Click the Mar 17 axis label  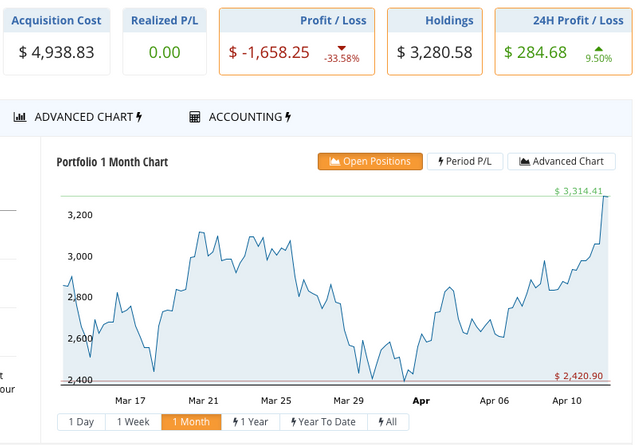pos(130,401)
